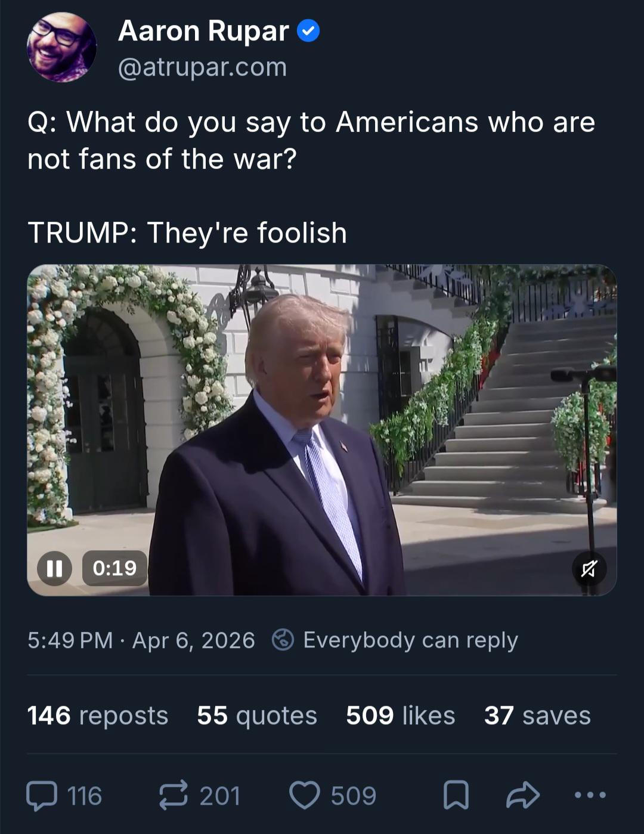The width and height of the screenshot is (644, 834).
Task: Show the 509 likes list text
Action: point(400,715)
